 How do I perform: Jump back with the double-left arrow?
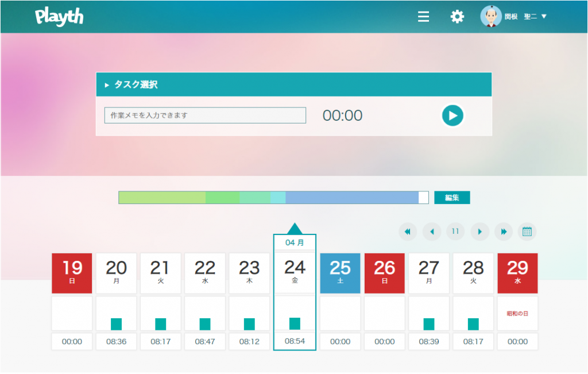click(408, 232)
